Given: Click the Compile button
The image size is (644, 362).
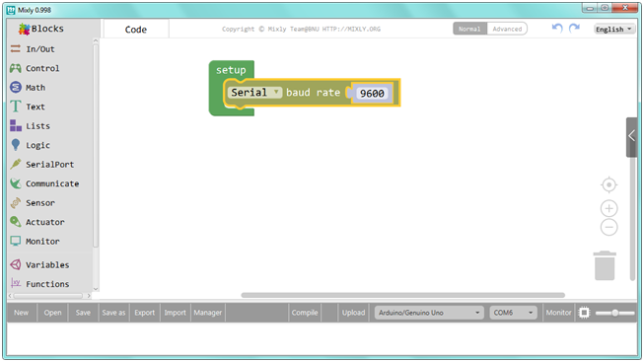Looking at the screenshot, I should 305,313.
